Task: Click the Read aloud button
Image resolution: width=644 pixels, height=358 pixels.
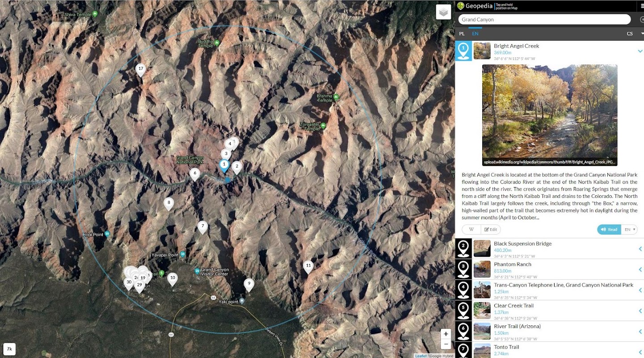Action: coord(609,230)
